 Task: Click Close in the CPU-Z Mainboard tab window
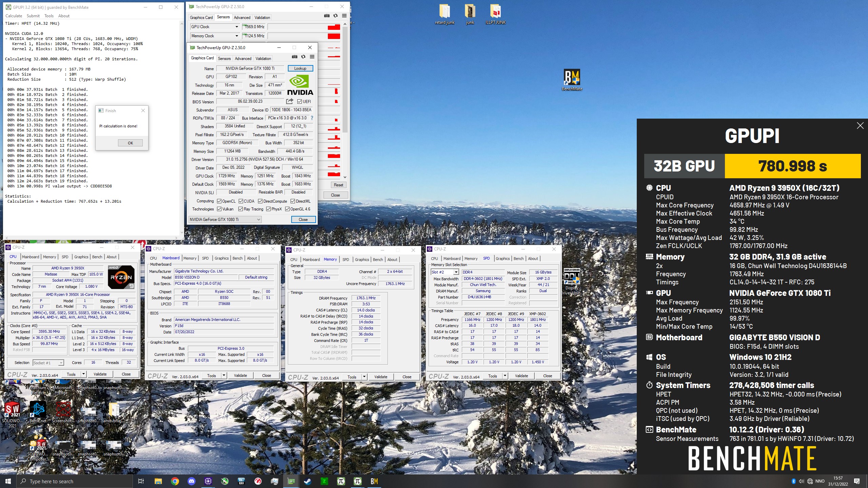[267, 375]
